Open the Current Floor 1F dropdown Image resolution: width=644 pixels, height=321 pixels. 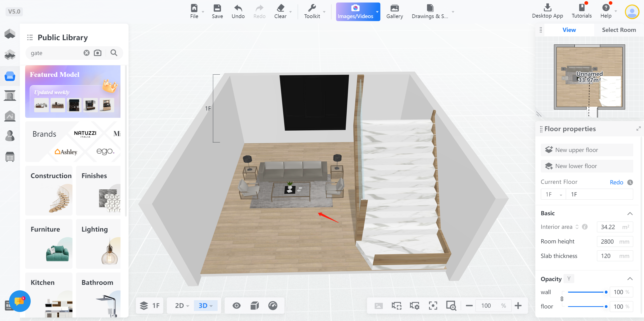click(553, 194)
